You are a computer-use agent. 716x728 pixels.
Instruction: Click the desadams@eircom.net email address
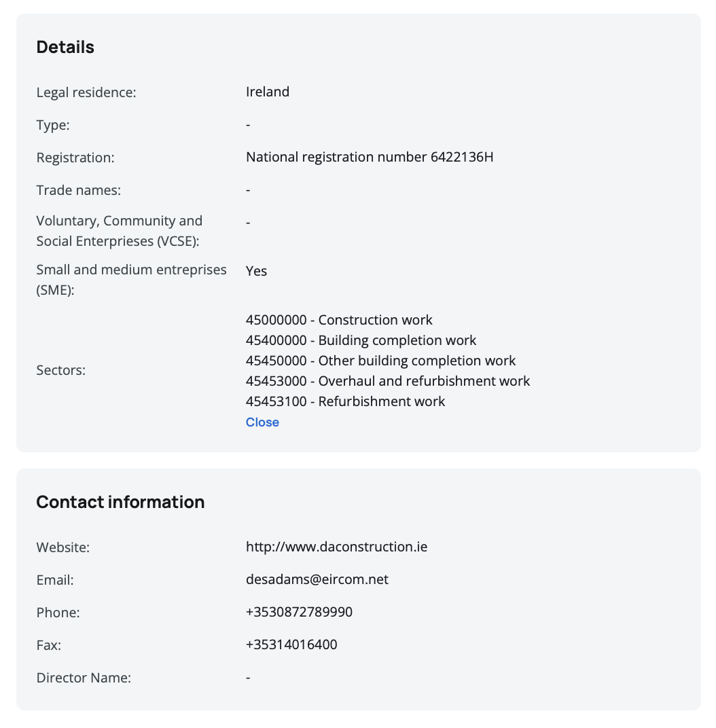[317, 579]
